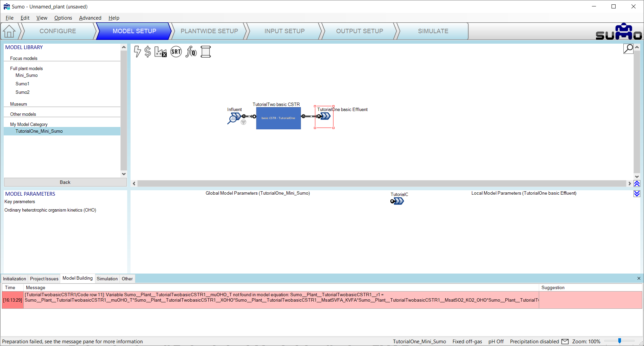Expand canvas with double up chevron
The width and height of the screenshot is (644, 346).
(637, 183)
